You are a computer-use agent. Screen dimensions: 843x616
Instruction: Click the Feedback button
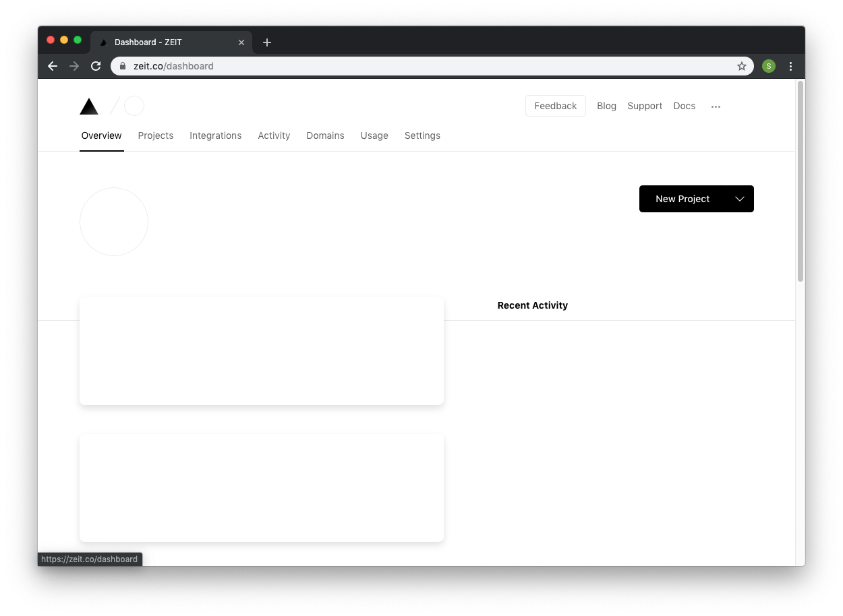pos(556,106)
